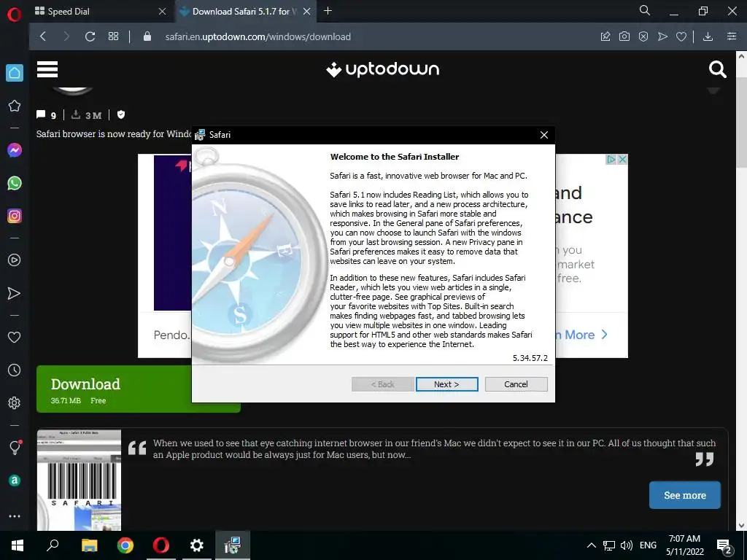Screen dimensions: 747x560
Task: Open browser downloads icon in toolbar
Action: [x=708, y=36]
